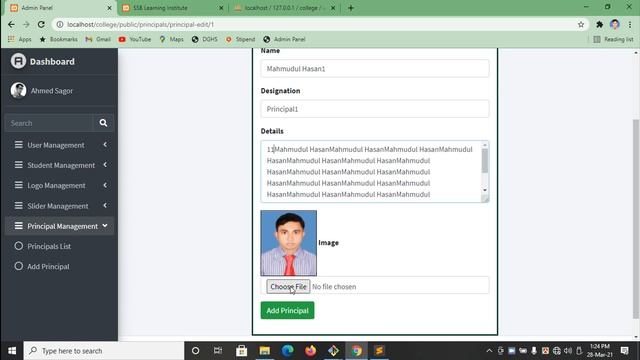Click Choose File button
The image size is (640, 360).
(288, 287)
